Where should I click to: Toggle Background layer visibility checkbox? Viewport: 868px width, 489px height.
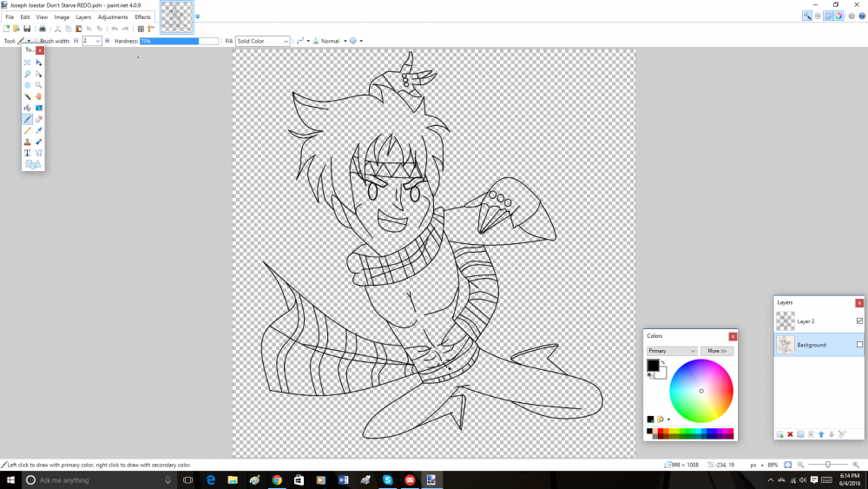point(859,345)
